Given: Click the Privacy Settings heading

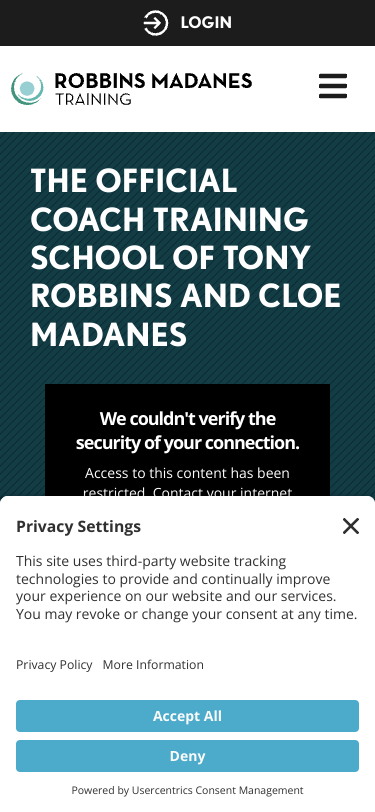Looking at the screenshot, I should click(78, 526).
